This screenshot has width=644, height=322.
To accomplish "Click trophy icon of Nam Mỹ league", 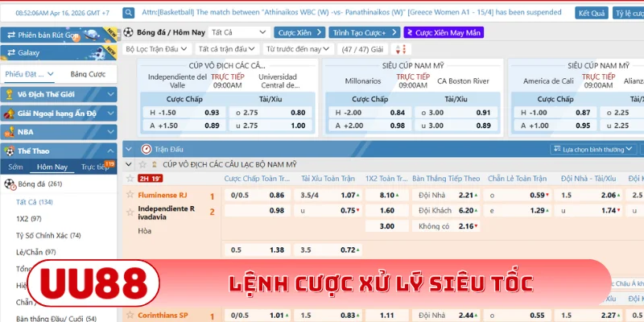I will tap(155, 165).
